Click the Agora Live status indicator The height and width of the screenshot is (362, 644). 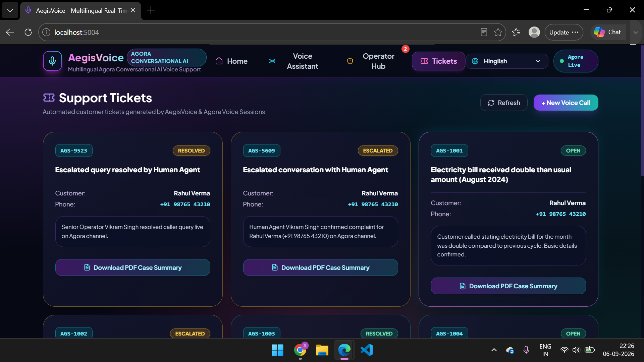576,61
